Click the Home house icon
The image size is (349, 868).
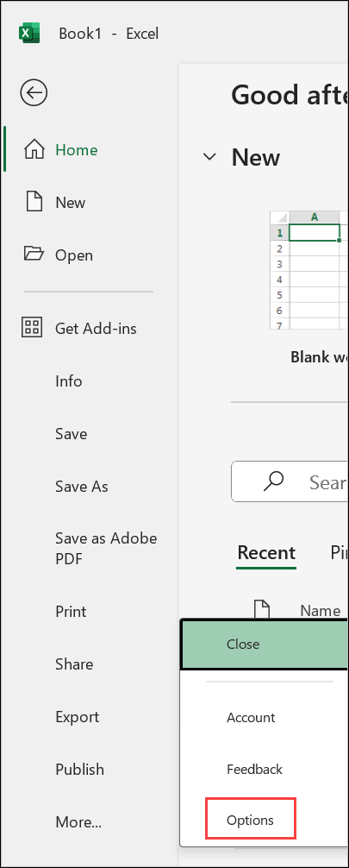(x=34, y=149)
